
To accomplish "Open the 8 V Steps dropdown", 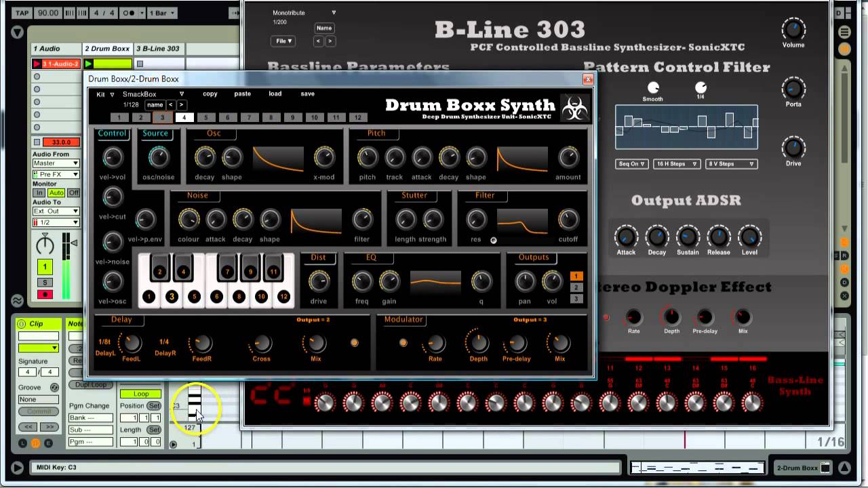I will 731,164.
